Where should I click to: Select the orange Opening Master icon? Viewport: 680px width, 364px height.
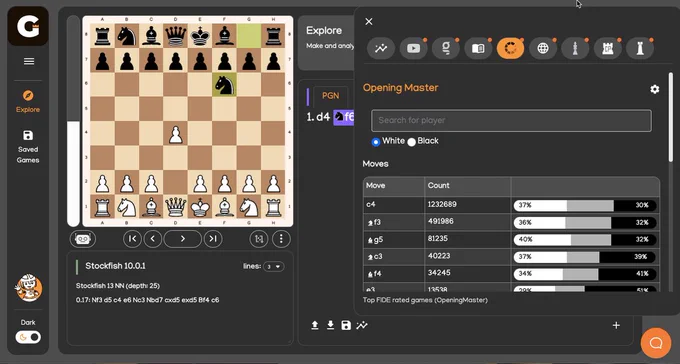pos(510,49)
